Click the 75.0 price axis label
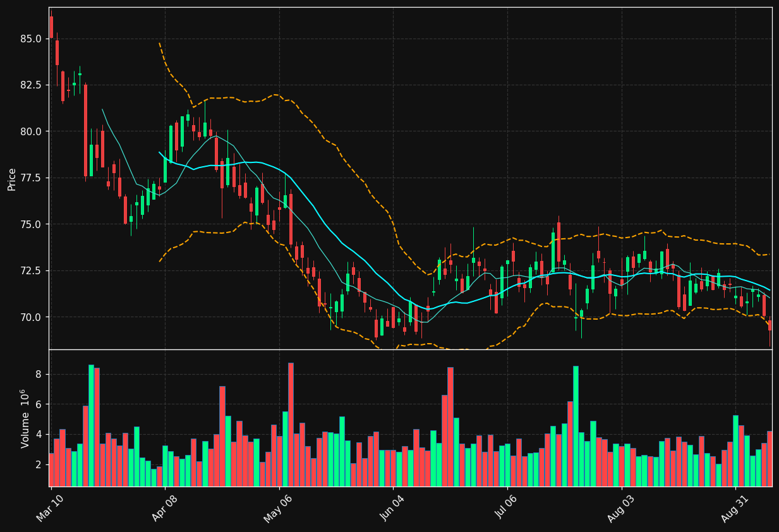This screenshot has width=779, height=532. pyautogui.click(x=30, y=224)
